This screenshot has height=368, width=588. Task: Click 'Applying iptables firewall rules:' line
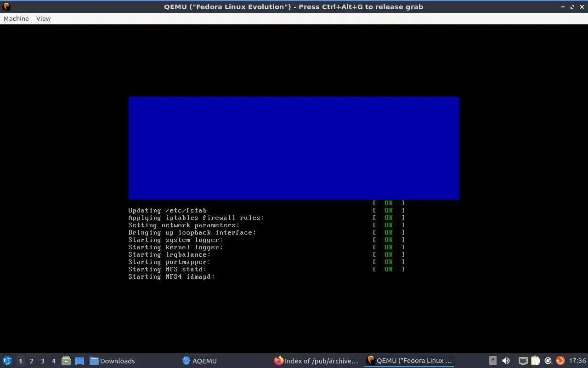[197, 218]
